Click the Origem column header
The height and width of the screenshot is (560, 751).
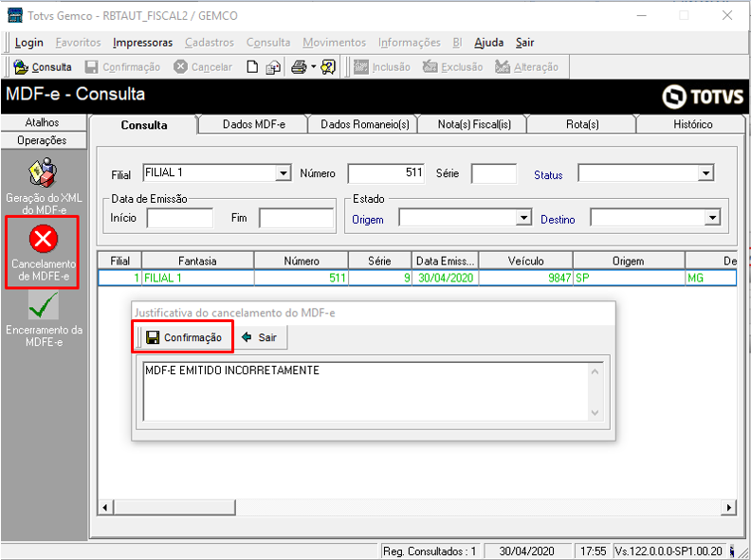click(629, 261)
